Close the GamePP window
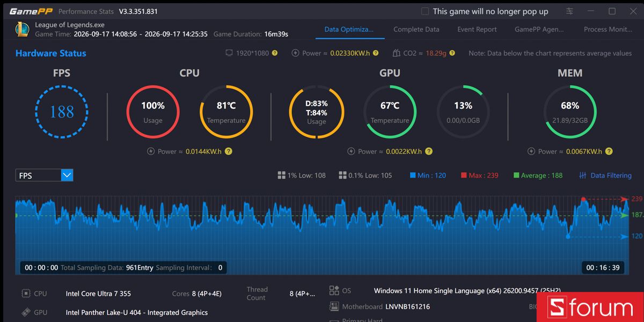 pos(633,11)
